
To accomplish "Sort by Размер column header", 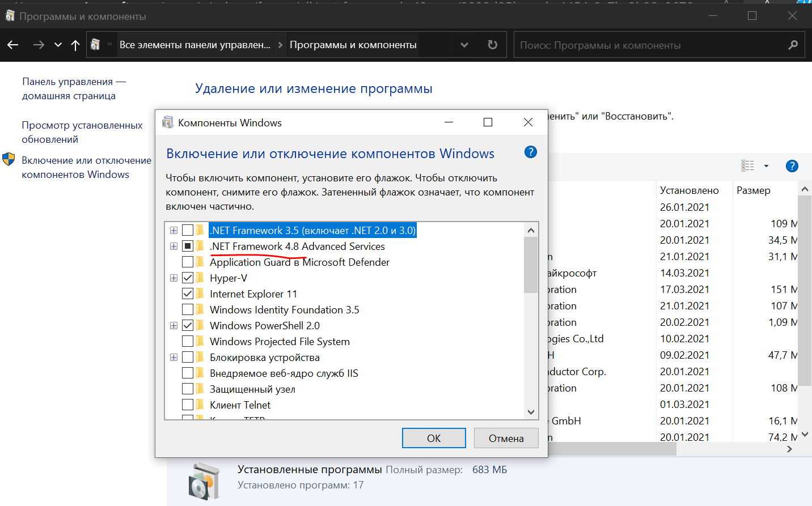I will 754,190.
